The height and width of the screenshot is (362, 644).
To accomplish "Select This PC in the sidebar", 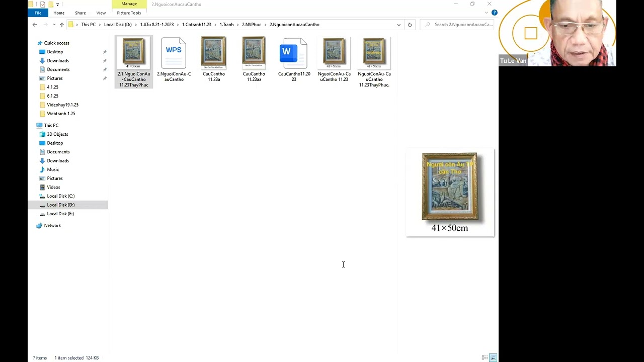I will click(x=51, y=125).
